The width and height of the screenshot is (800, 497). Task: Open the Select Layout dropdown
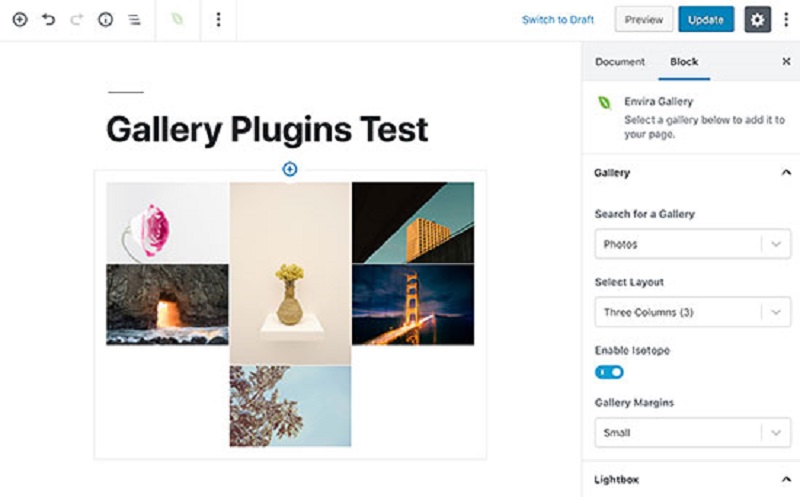692,312
